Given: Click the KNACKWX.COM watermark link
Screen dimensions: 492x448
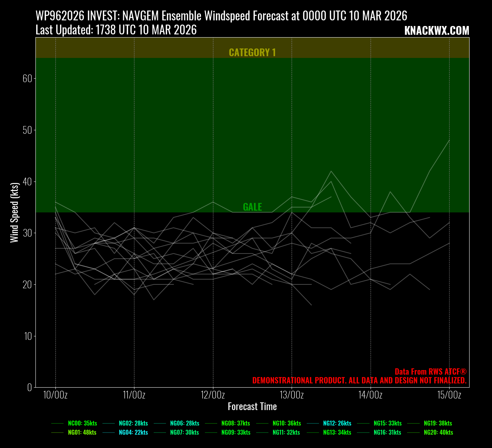Looking at the screenshot, I should [437, 31].
